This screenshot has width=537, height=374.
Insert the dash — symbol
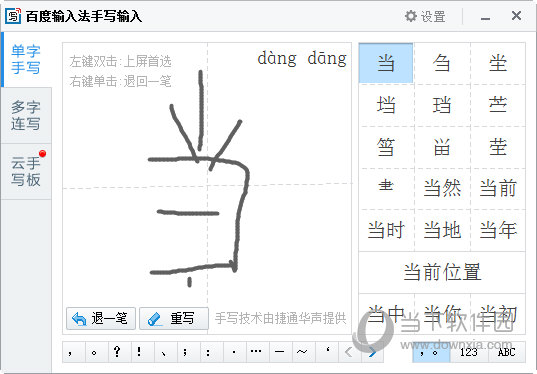[x=280, y=352]
